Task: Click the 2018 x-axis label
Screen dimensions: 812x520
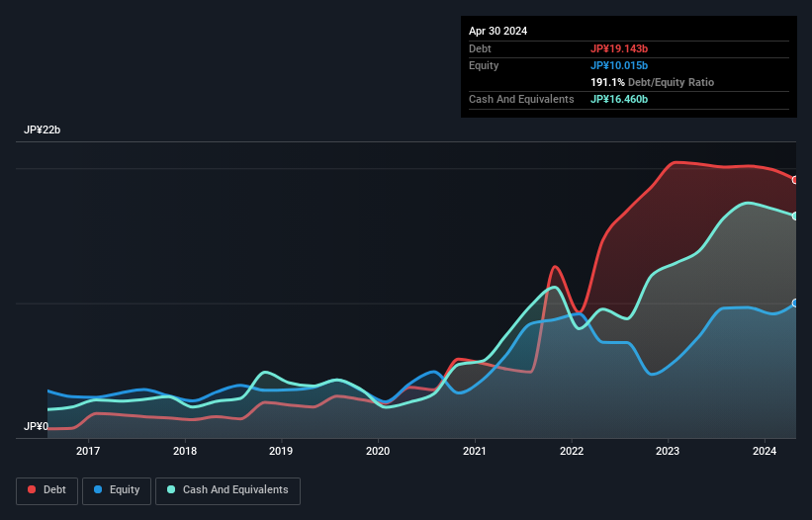Action: click(185, 451)
